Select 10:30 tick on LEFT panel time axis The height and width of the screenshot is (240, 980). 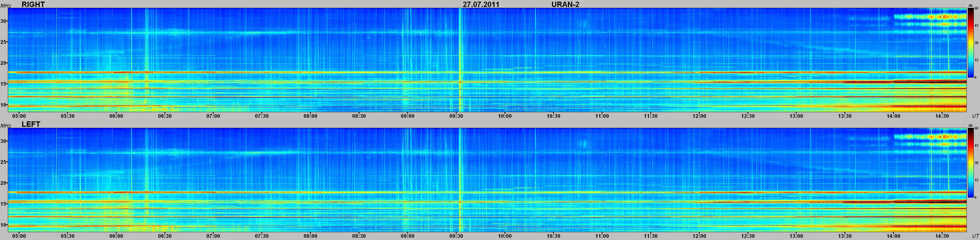(x=553, y=236)
